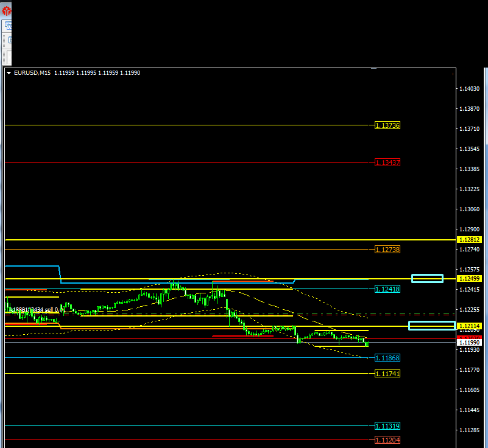This screenshot has width=488, height=448.
Task: Click the 1.14030 price scale value
Action: pos(469,89)
